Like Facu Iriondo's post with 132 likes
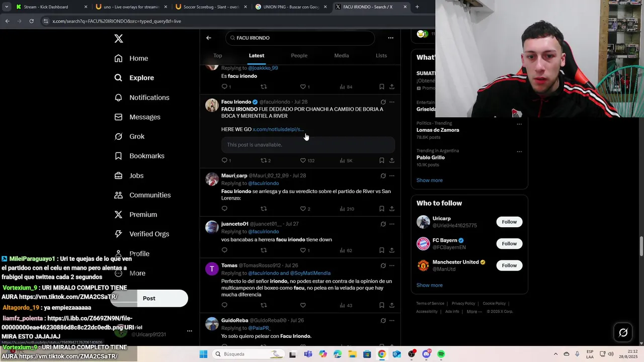 click(303, 160)
